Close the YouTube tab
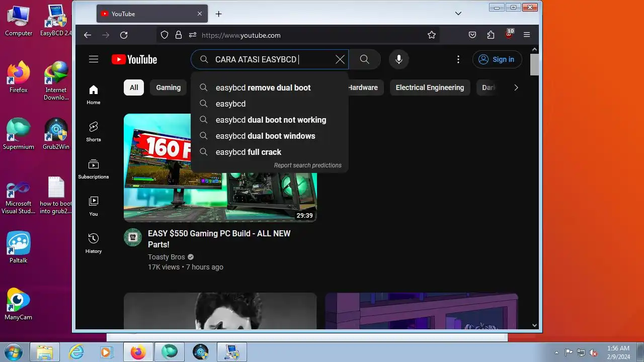This screenshot has height=362, width=644. tap(199, 14)
